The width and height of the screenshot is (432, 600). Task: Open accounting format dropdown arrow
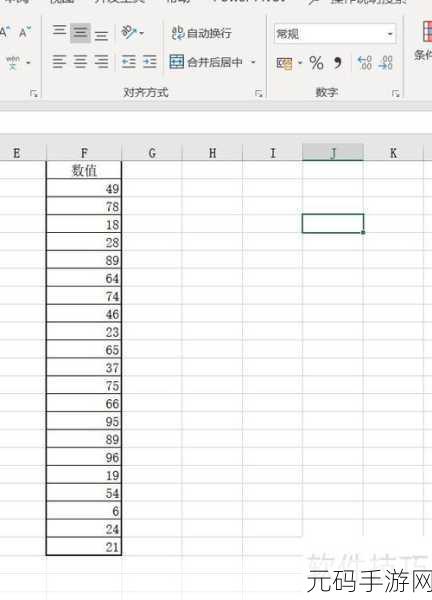pos(300,63)
